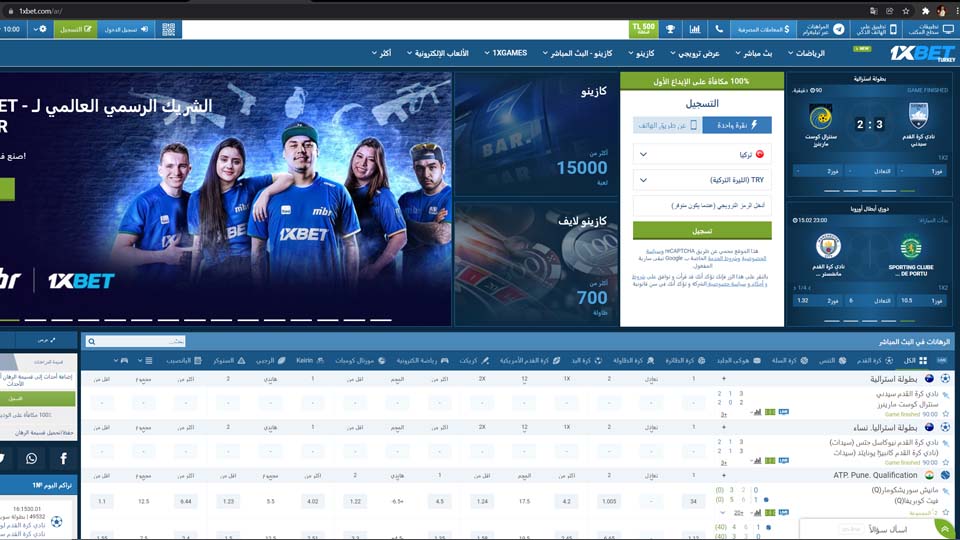
Task: Click the Sydney FC club crest
Action: (918, 116)
